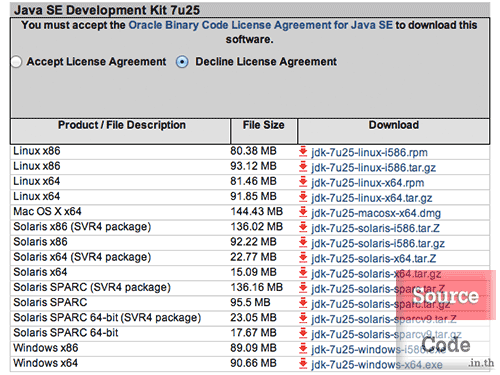
Task: Select the Accept License Agreement radio button
Action: tap(16, 62)
